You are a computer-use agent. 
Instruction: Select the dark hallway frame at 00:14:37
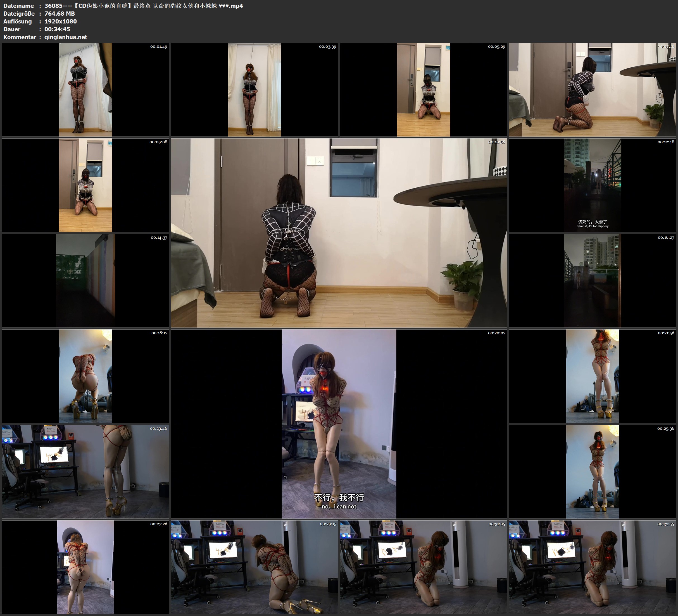click(85, 280)
